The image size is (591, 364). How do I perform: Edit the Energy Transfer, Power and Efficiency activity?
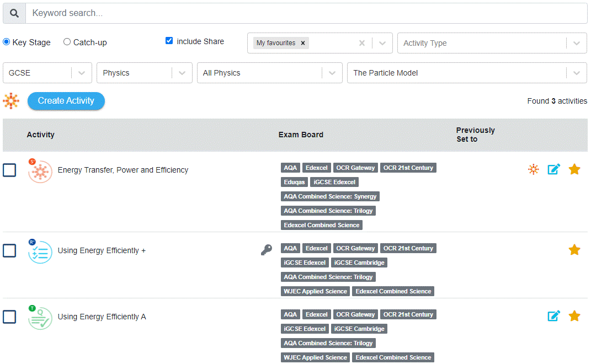(x=553, y=169)
